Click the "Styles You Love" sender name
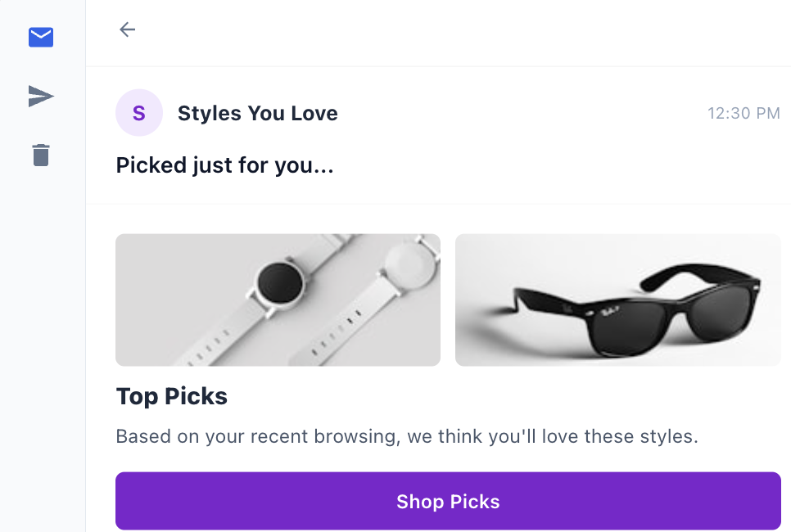 (257, 113)
